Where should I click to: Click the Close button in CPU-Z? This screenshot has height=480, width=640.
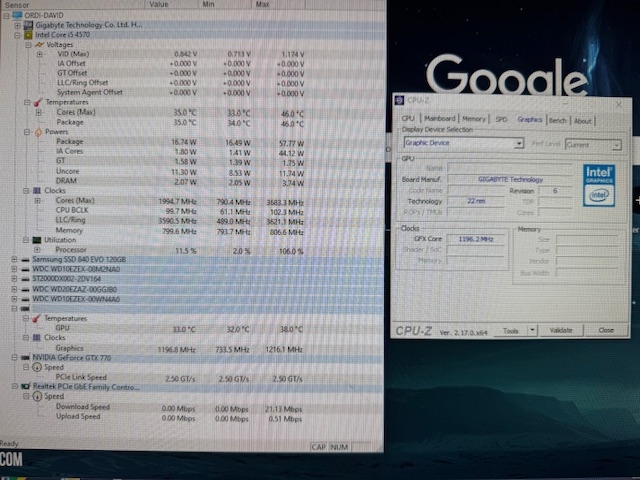click(606, 330)
